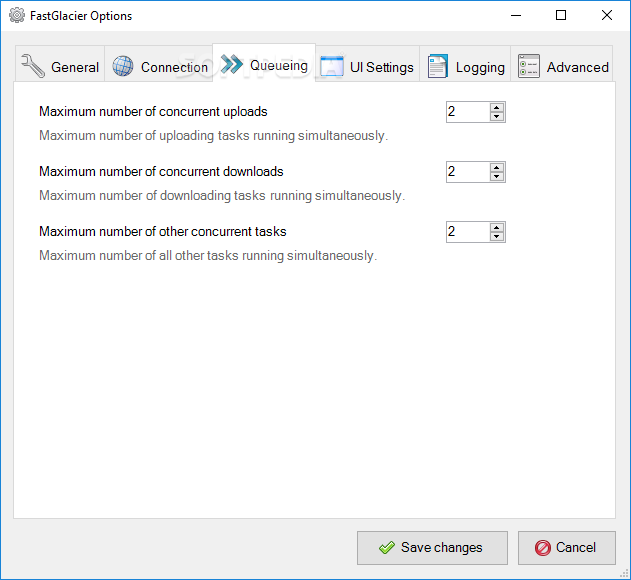This screenshot has height=580, width=631.
Task: Click the other concurrent tasks value field
Action: pos(468,232)
